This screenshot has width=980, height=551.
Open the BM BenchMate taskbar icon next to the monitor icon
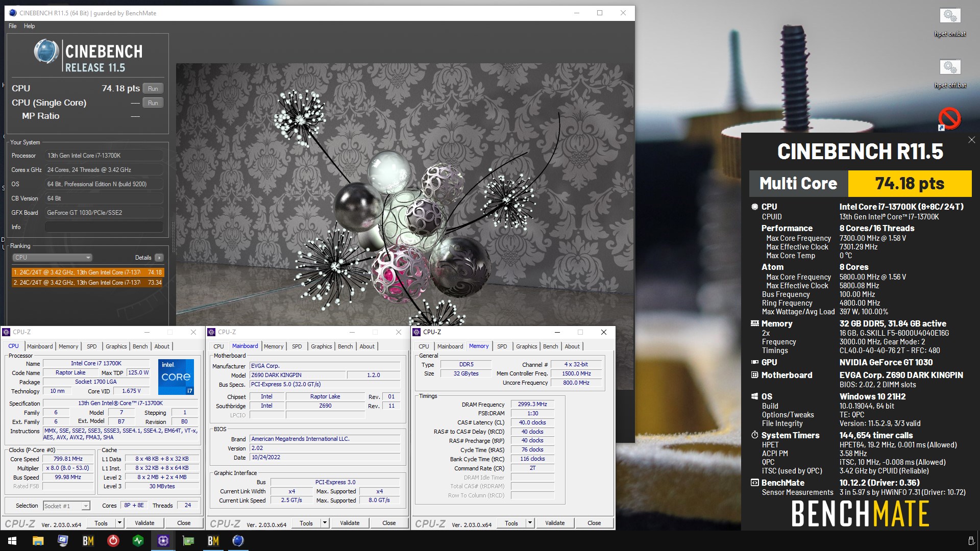point(88,541)
